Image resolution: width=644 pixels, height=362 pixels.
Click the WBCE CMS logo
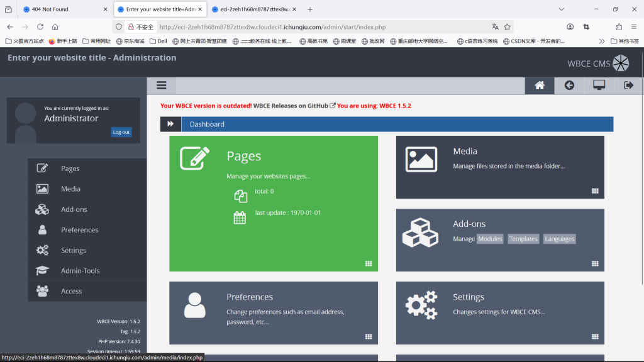[x=599, y=63]
